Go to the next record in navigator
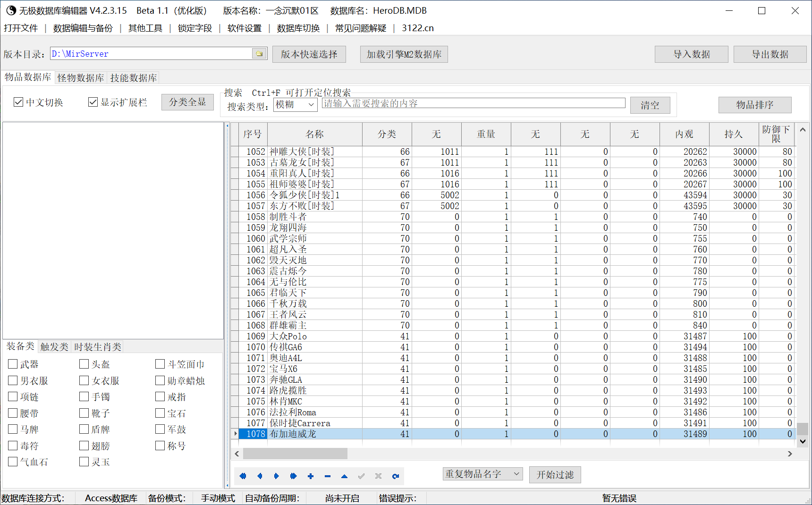 (277, 476)
